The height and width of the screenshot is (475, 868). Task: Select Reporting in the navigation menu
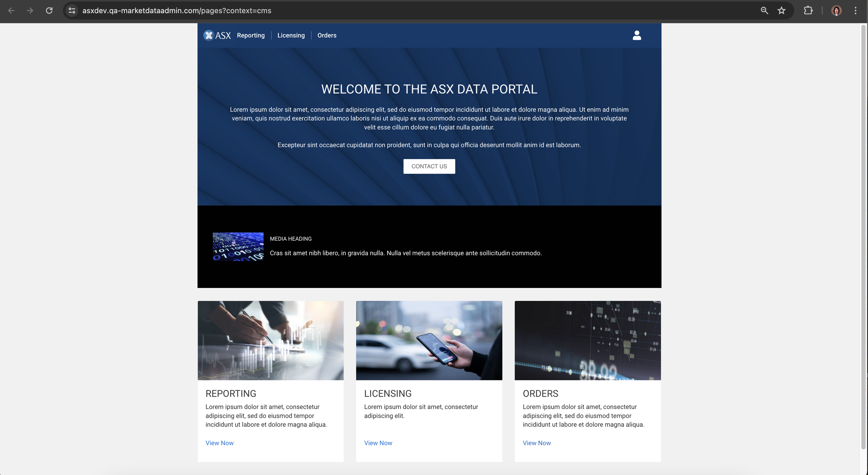251,35
